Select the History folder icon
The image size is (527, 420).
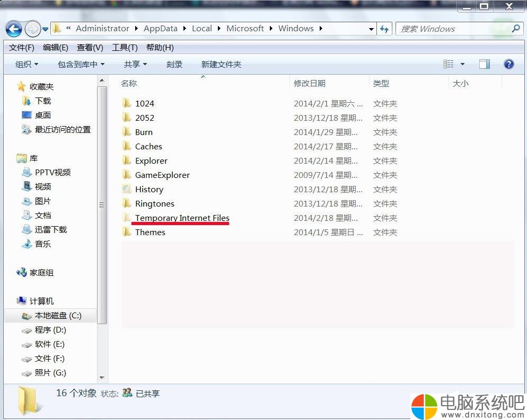click(126, 189)
